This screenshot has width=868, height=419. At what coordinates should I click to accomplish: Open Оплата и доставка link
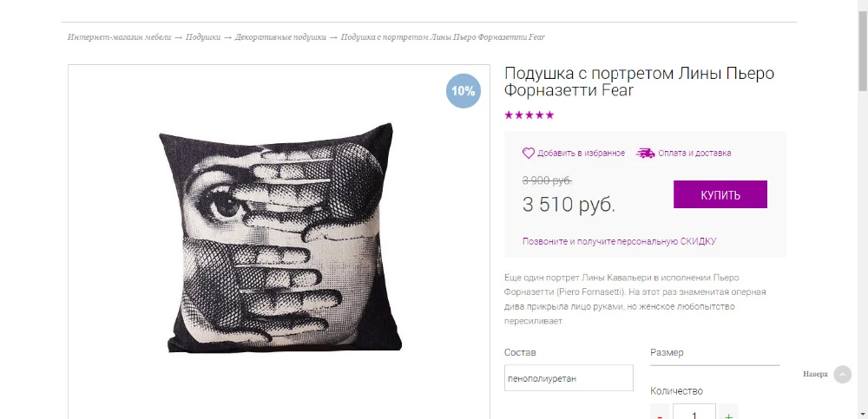click(694, 154)
